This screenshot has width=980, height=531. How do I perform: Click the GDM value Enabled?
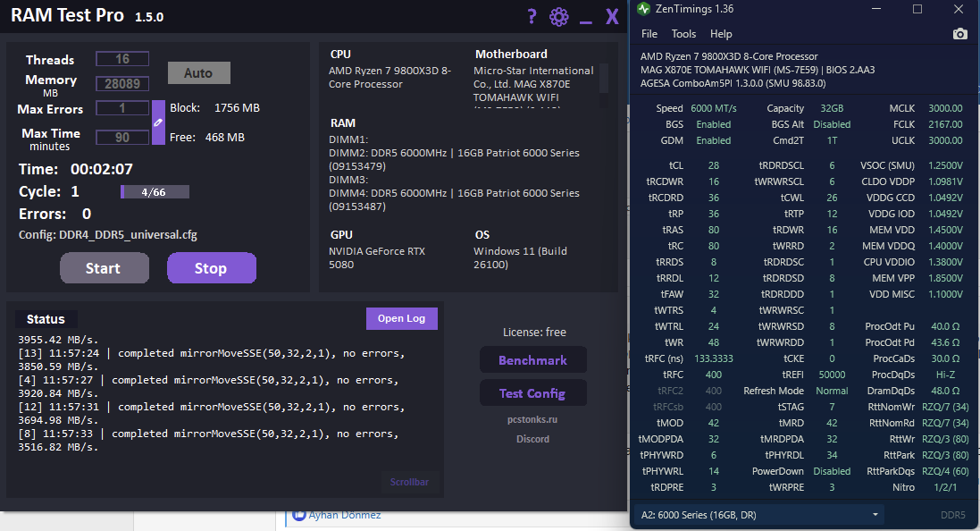pyautogui.click(x=713, y=140)
